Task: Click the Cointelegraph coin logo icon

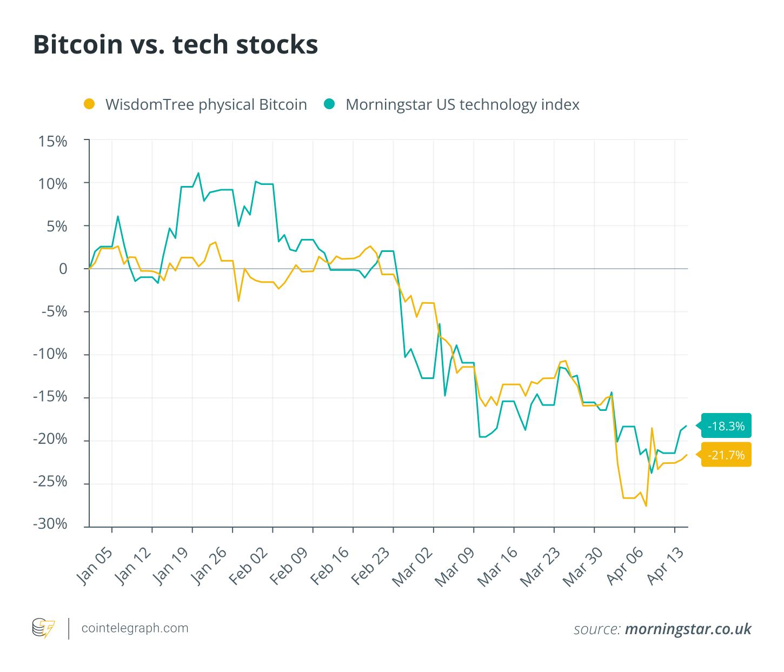Action: (43, 628)
